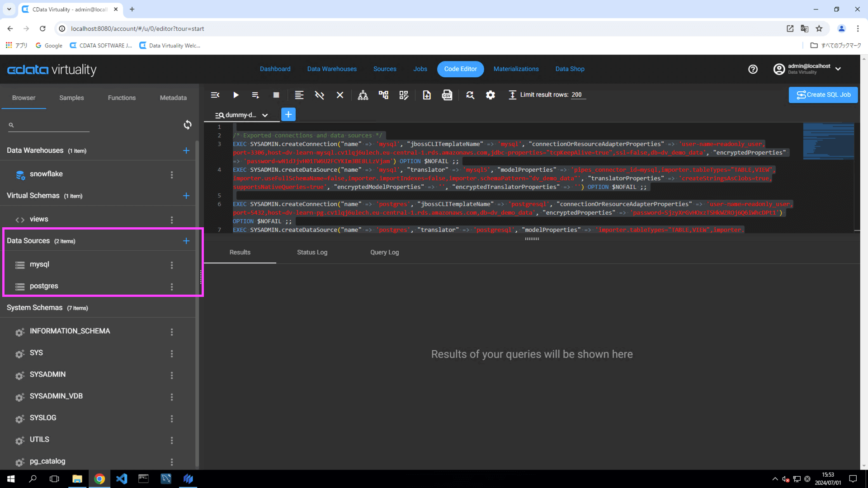868x488 pixels.
Task: Refresh the browser tree list
Action: click(187, 125)
